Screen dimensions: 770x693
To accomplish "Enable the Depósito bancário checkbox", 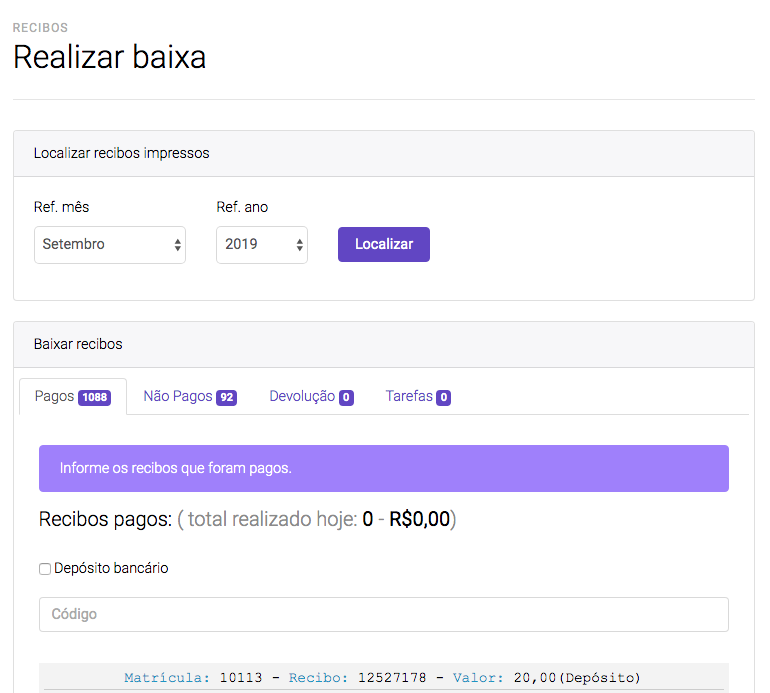I will click(45, 569).
